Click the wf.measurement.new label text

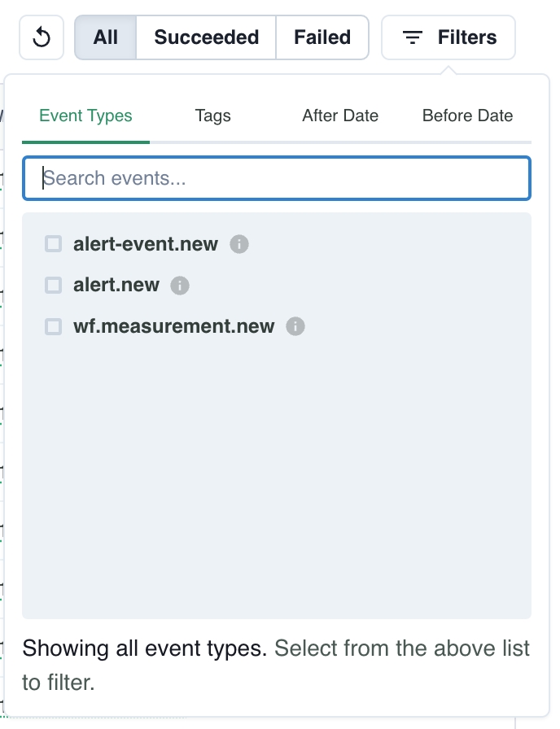coord(174,327)
